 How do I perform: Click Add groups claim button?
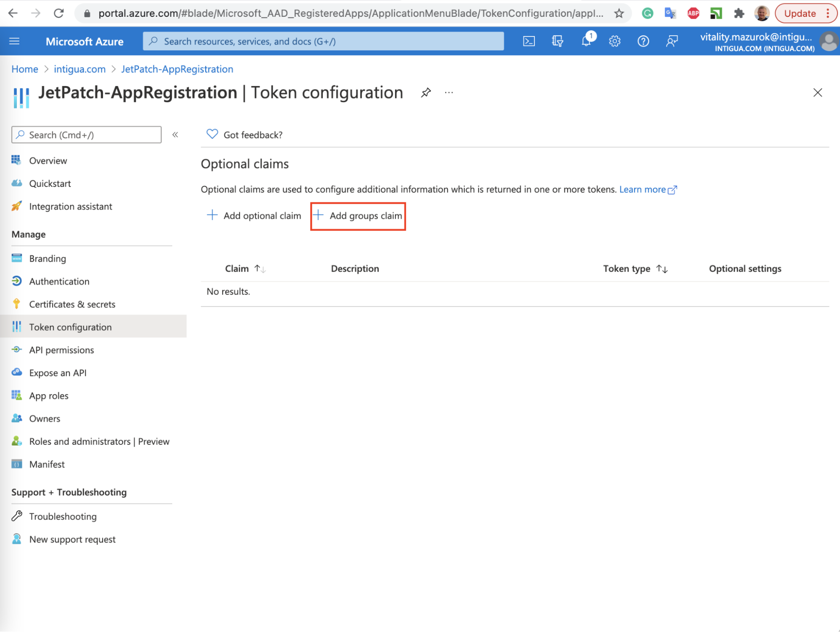pyautogui.click(x=358, y=216)
